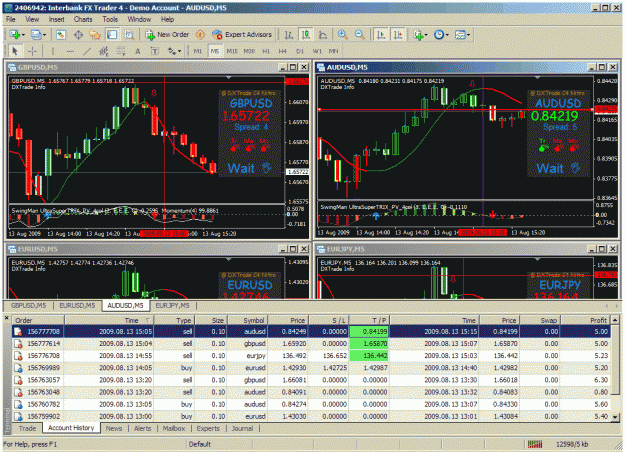
Task: Expand the Arrows tool dropdown arrow
Action: (179, 51)
